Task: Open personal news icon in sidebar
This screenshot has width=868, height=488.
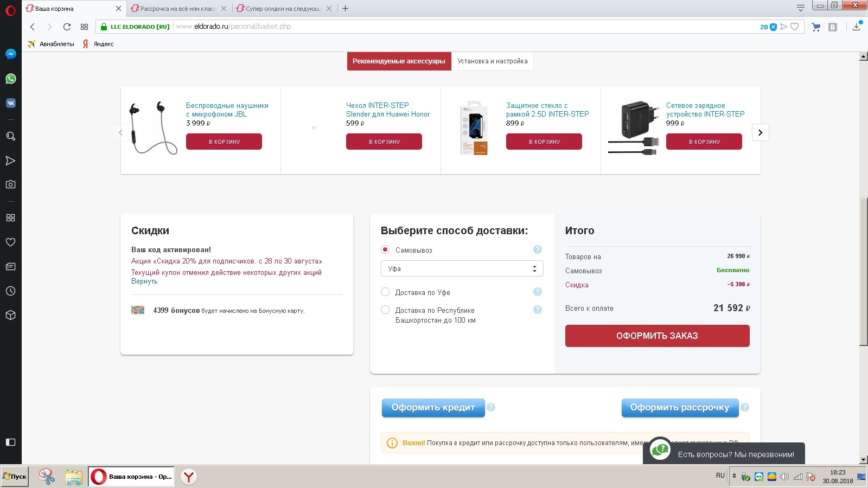Action: click(x=10, y=266)
